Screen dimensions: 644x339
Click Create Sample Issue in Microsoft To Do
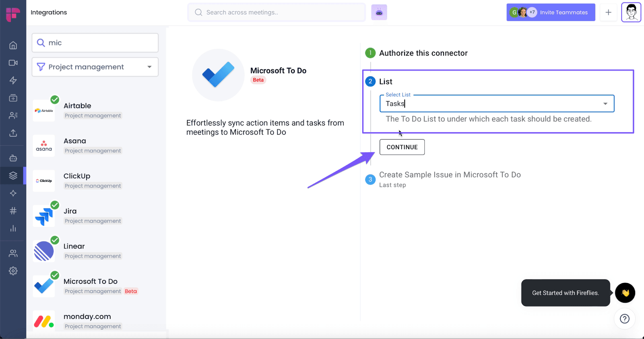[x=450, y=175]
